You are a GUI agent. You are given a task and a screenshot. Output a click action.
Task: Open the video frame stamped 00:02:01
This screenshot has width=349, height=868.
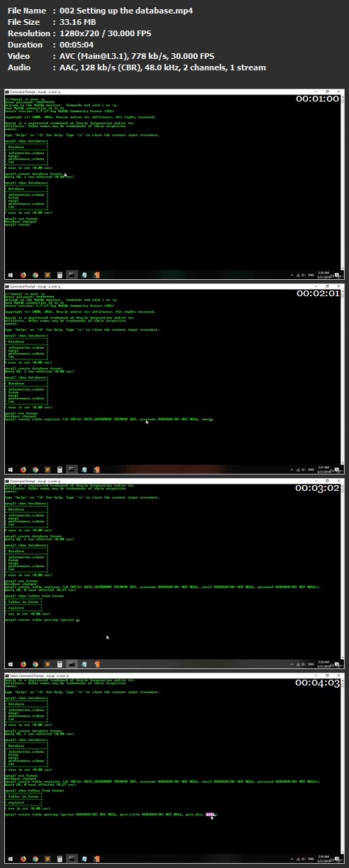174,380
